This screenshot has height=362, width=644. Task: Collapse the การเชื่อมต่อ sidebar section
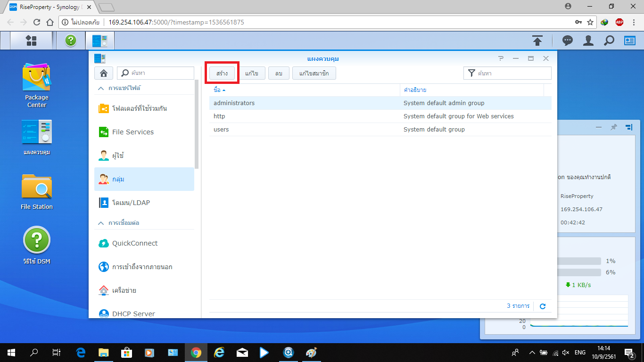[x=101, y=222]
